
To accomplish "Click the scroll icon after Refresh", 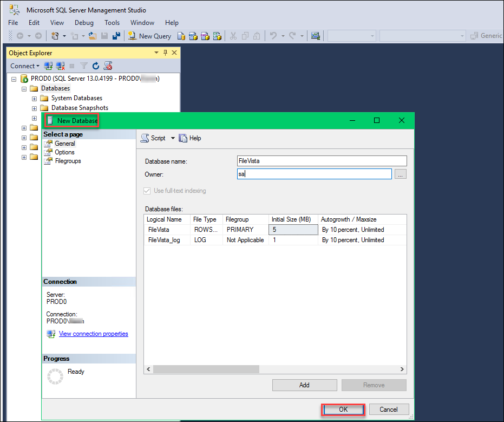I will coord(108,66).
